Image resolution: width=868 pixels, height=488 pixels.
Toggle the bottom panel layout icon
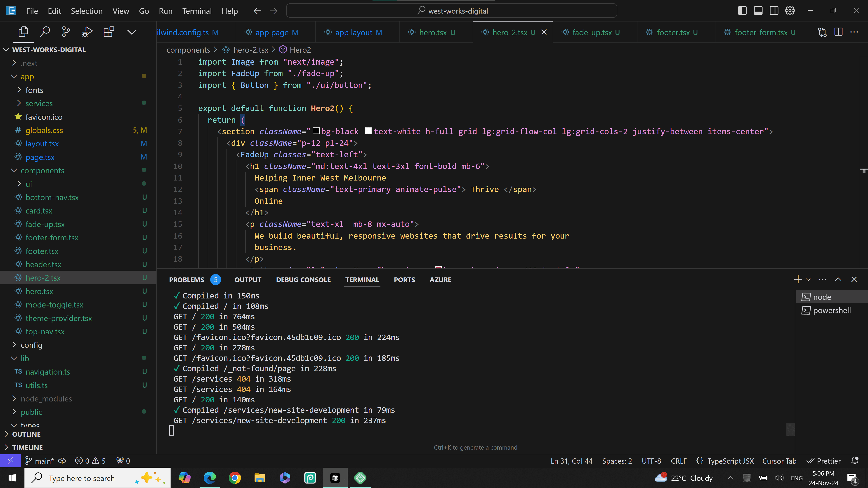[x=758, y=11]
